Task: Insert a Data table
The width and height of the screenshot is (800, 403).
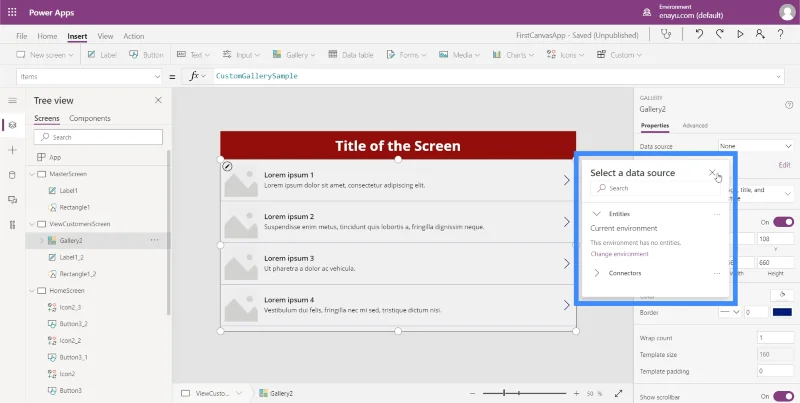Action: (351, 55)
